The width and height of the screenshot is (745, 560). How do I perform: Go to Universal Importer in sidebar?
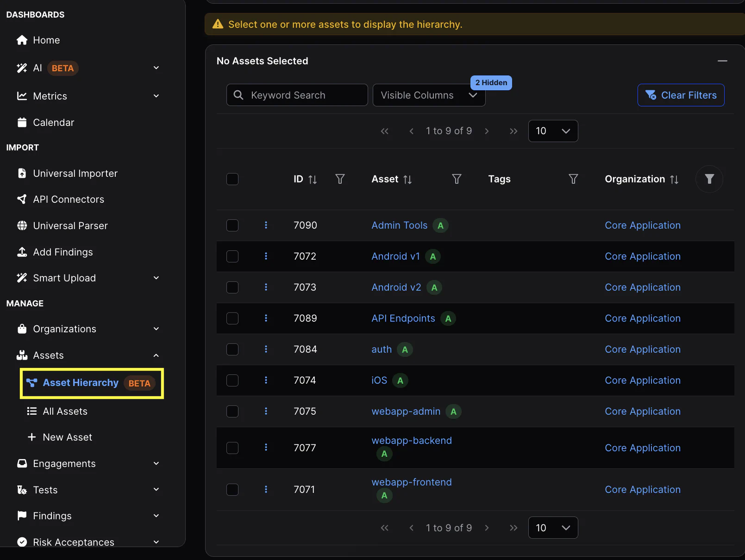click(x=75, y=174)
